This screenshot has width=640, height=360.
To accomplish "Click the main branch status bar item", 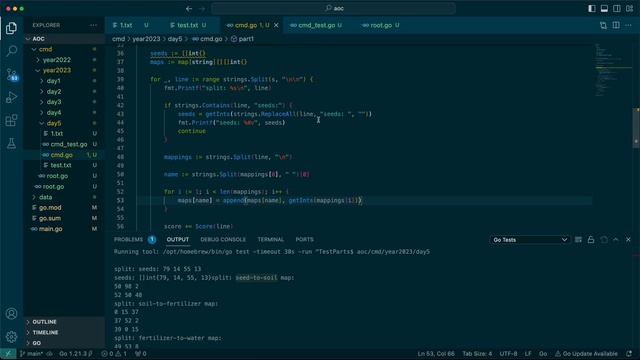I will [31, 354].
